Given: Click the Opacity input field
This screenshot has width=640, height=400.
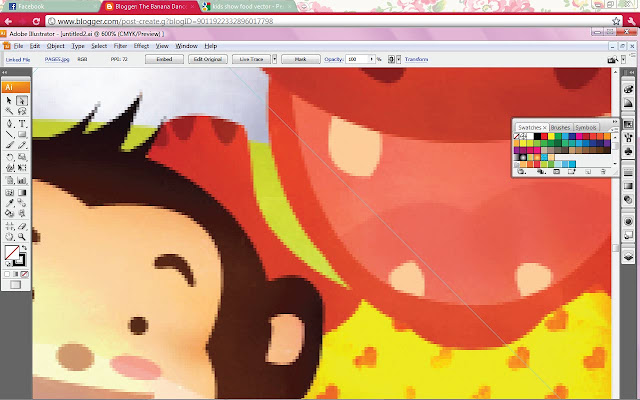Looking at the screenshot, I should [357, 59].
